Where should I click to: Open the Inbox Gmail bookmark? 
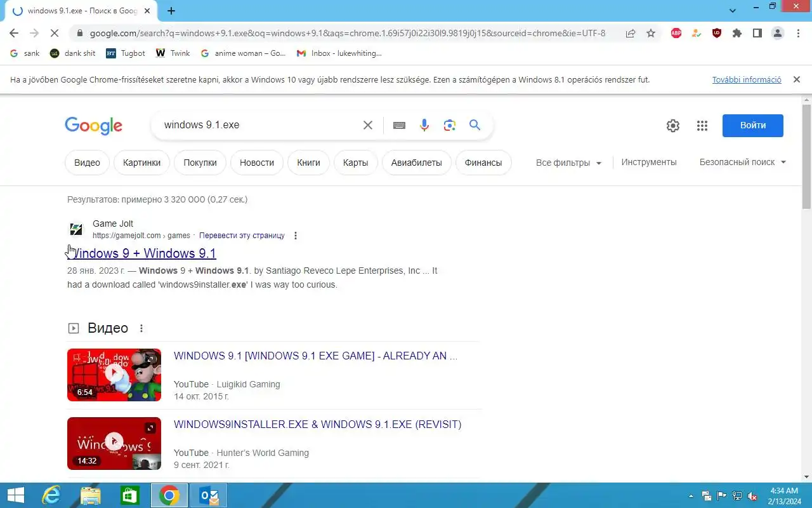[339, 53]
